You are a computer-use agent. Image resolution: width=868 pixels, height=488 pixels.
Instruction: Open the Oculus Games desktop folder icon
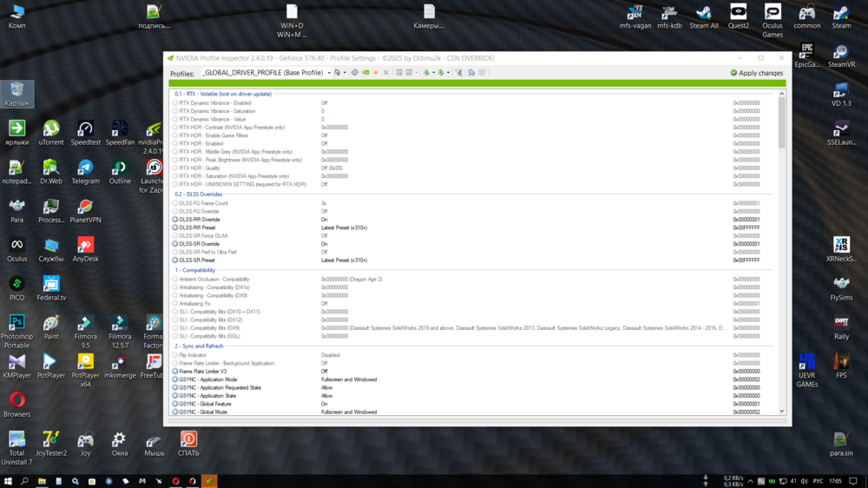pos(773,21)
